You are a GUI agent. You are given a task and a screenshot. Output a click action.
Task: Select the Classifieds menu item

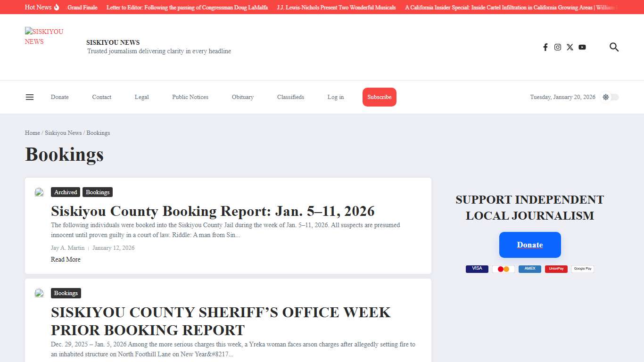[x=290, y=97]
